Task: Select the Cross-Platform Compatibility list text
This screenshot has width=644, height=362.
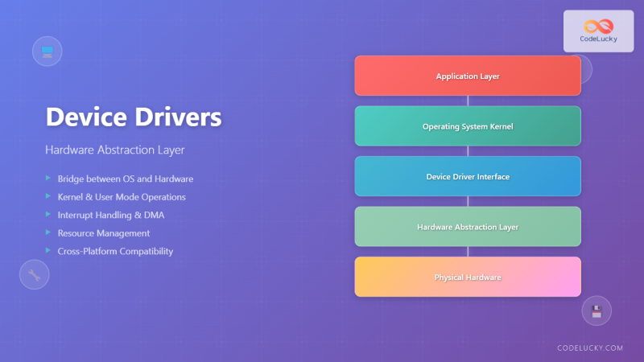Action: 115,251
